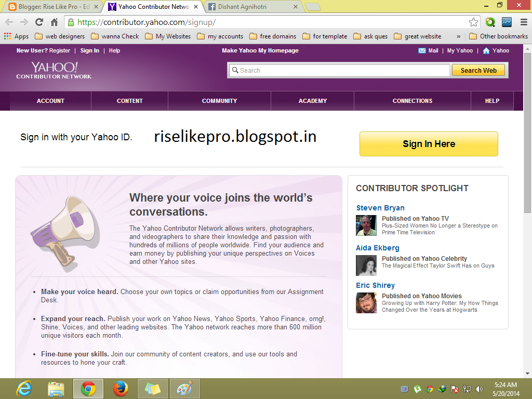532x399 pixels.
Task: Open the CONNECTIONS menu
Action: coord(412,101)
